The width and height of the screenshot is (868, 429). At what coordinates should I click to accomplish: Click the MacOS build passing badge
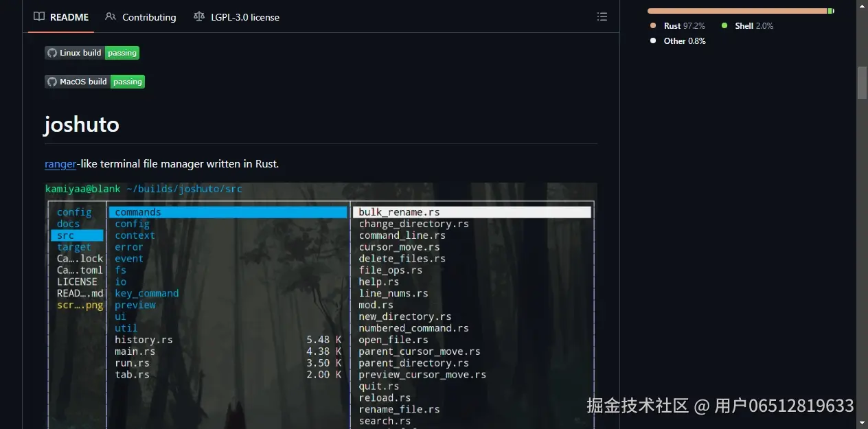pyautogui.click(x=95, y=82)
